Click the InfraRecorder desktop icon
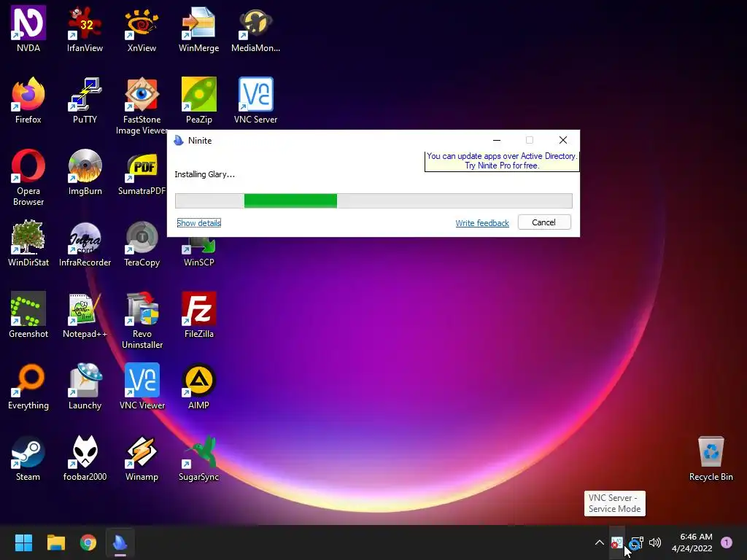 (85, 243)
